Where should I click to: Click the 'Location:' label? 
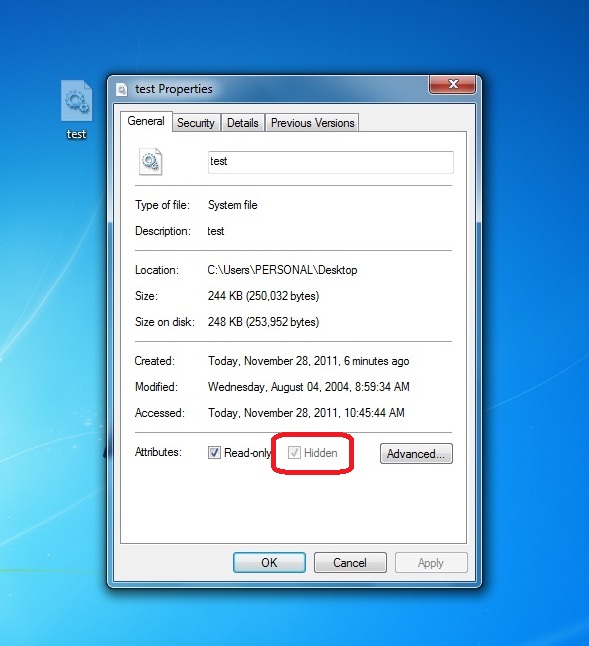tap(157, 270)
